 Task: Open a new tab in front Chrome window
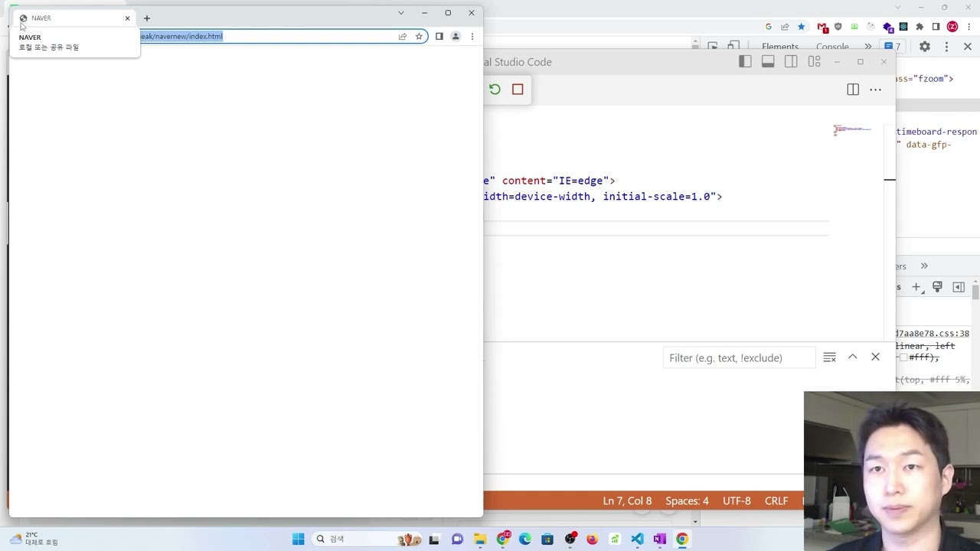[147, 18]
